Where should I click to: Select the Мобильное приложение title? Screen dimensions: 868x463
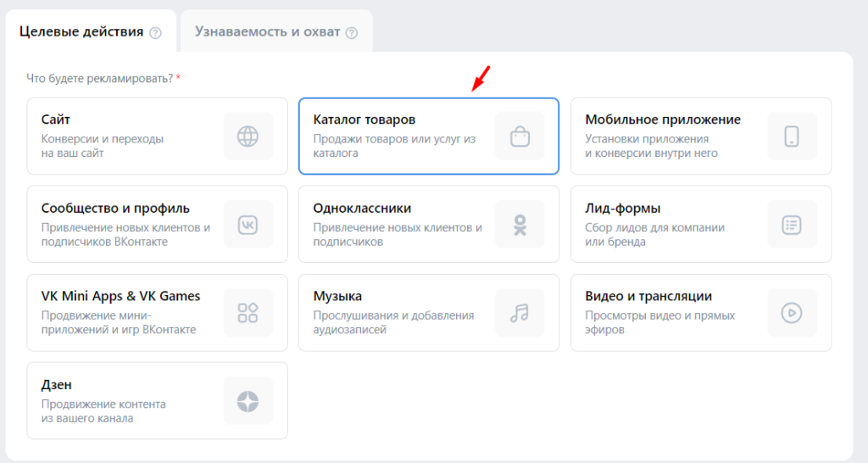pyautogui.click(x=663, y=120)
